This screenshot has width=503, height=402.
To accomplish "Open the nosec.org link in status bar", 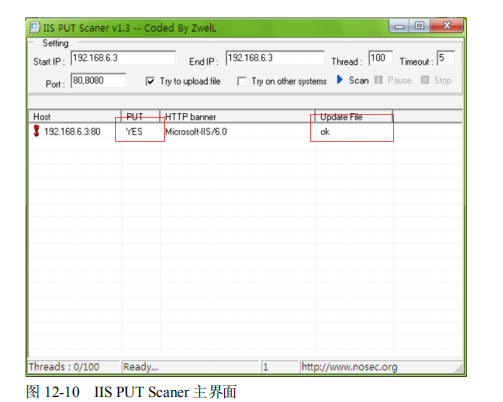I will tap(349, 367).
